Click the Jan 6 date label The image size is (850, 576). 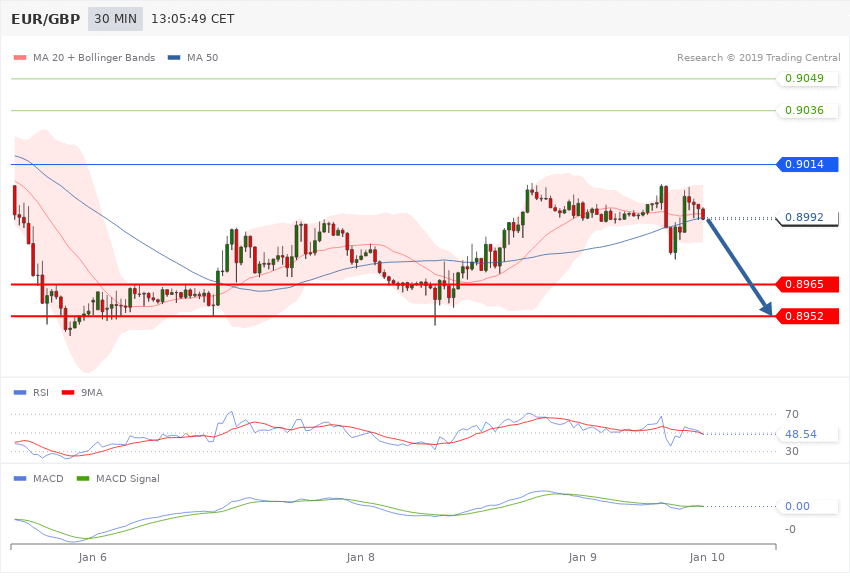point(93,558)
